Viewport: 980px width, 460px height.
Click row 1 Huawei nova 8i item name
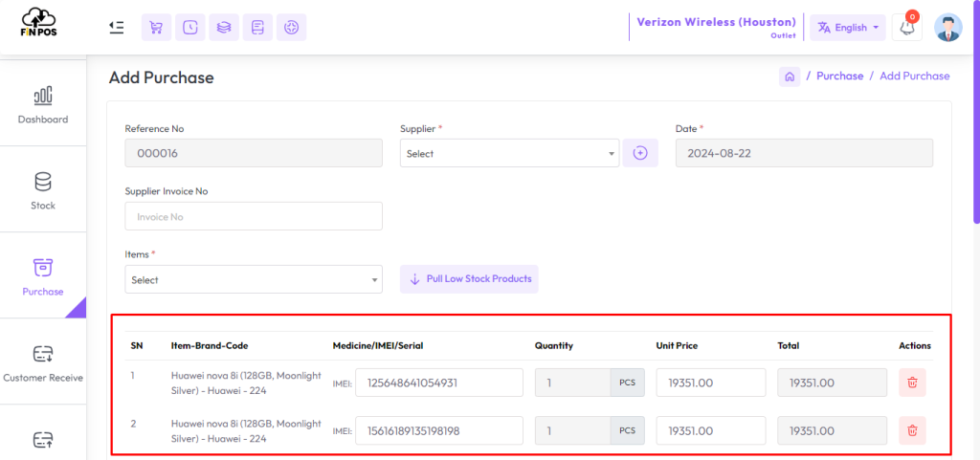(x=246, y=383)
